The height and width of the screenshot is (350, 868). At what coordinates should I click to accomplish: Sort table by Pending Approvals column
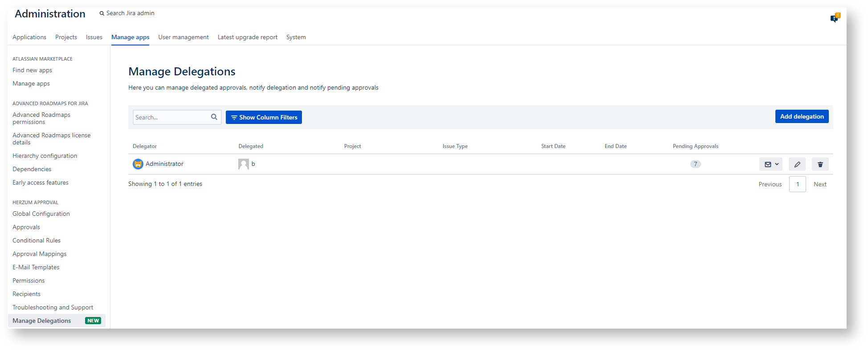[x=695, y=146]
